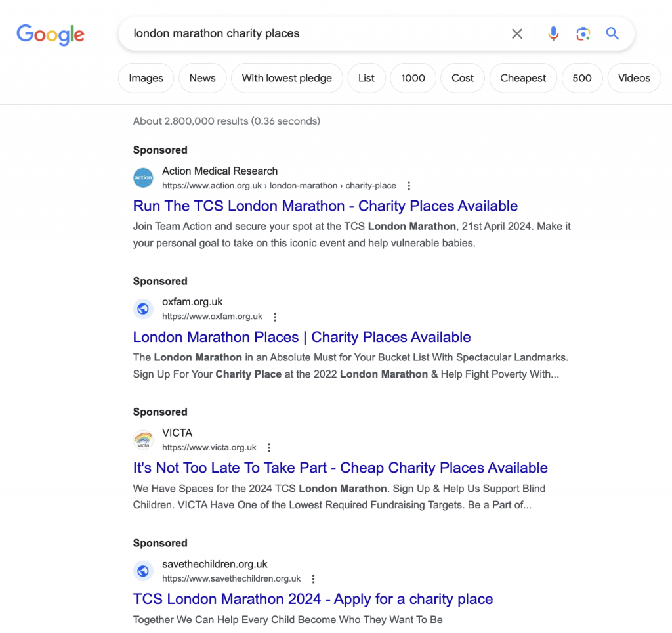The image size is (672, 633).
Task: Choose the Cheapest filter chip
Action: point(523,78)
